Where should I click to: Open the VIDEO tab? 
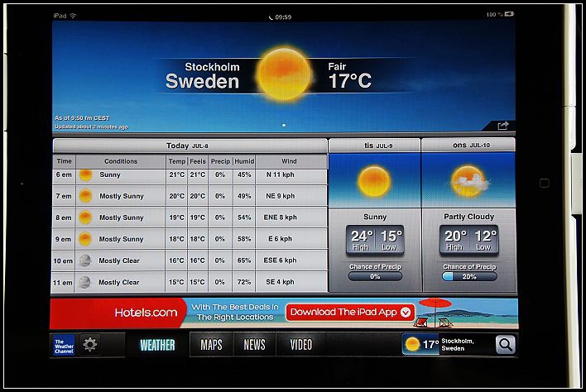coord(300,345)
